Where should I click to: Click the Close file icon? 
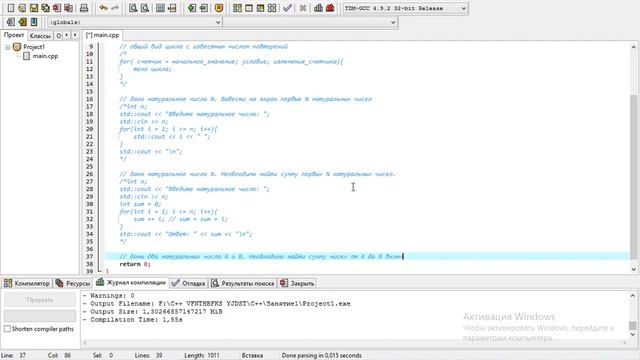tap(57, 8)
